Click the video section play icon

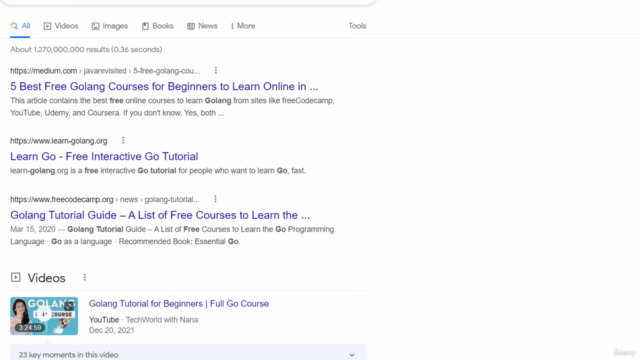pyautogui.click(x=16, y=278)
